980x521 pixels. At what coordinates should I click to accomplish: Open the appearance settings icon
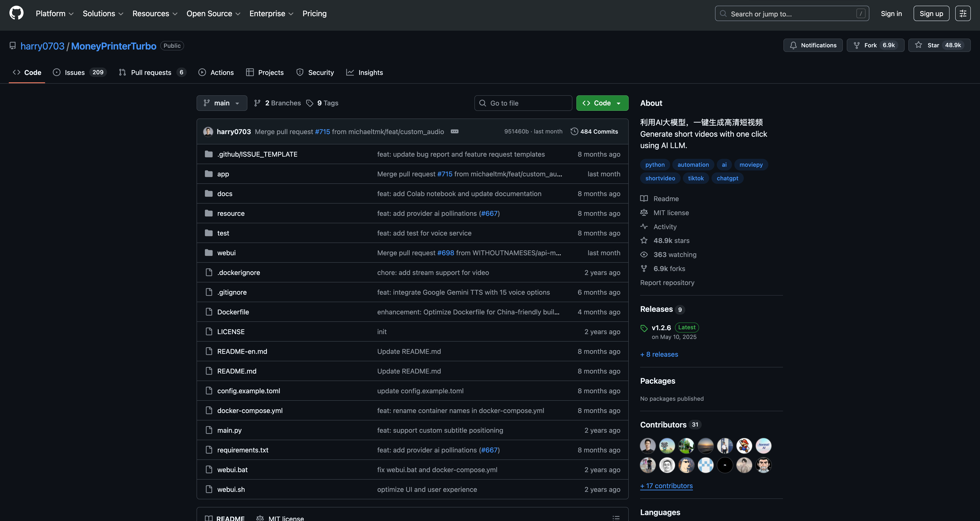(962, 14)
